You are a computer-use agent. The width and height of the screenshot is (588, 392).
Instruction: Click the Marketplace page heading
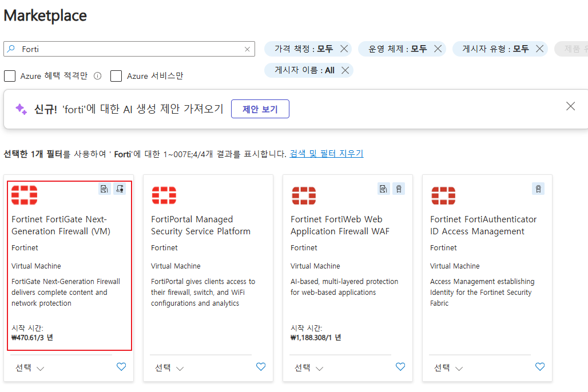[45, 16]
